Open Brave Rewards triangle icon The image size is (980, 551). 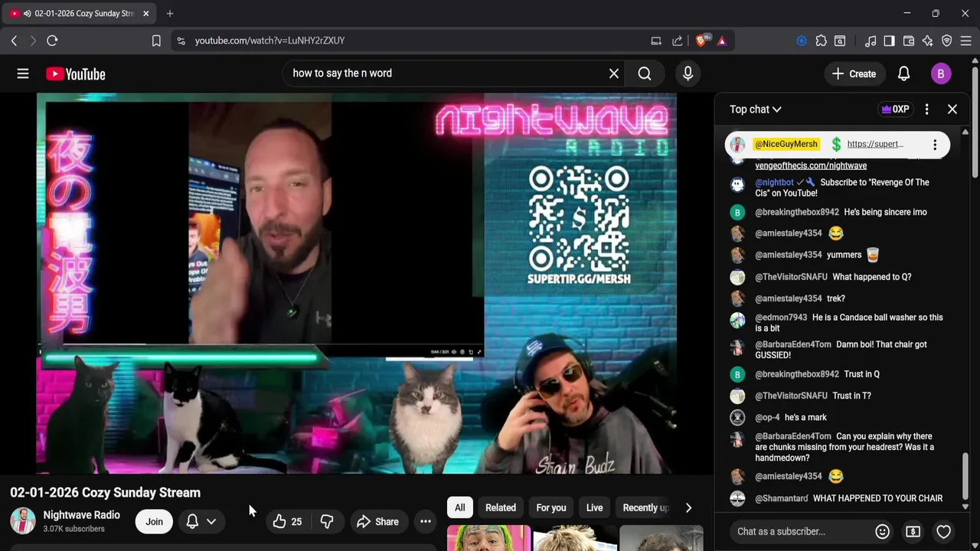click(x=721, y=41)
